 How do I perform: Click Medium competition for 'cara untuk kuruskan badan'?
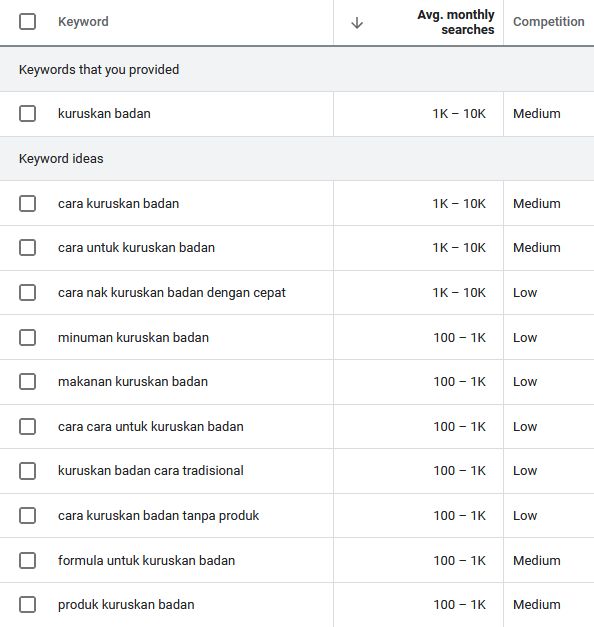pyautogui.click(x=537, y=248)
